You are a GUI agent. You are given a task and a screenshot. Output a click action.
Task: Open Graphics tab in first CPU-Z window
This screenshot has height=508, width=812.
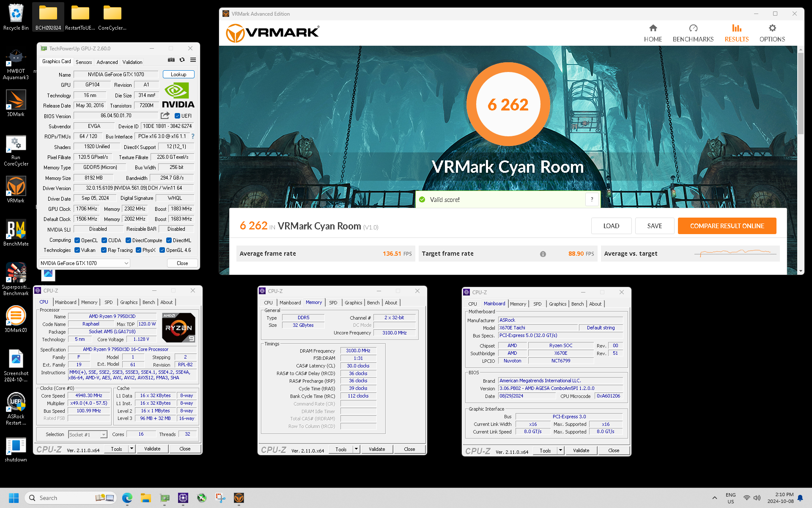(129, 302)
